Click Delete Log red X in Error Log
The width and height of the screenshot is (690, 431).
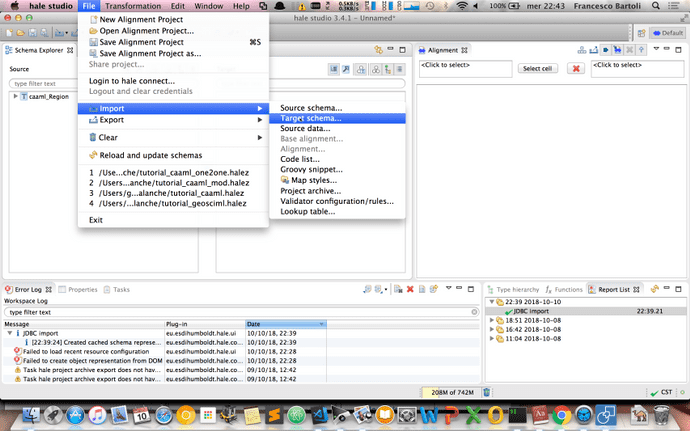pyautogui.click(x=409, y=289)
